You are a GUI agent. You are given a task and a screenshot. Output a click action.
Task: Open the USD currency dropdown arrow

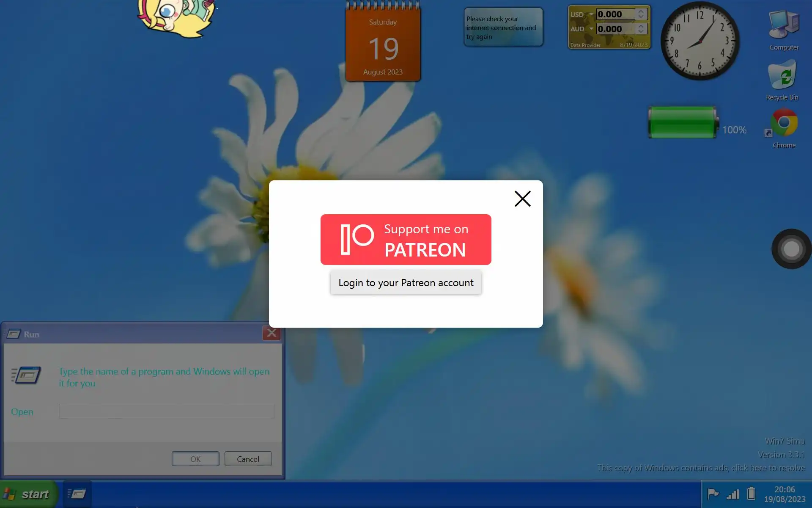[x=591, y=14]
